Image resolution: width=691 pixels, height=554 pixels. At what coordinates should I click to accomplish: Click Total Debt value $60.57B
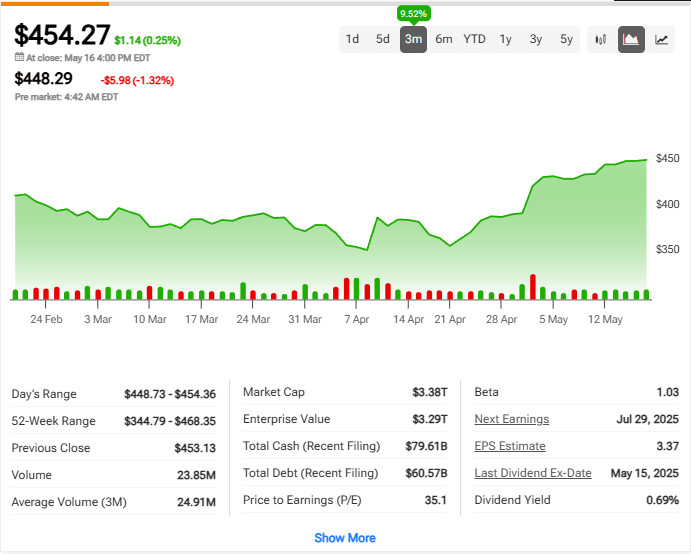point(426,473)
